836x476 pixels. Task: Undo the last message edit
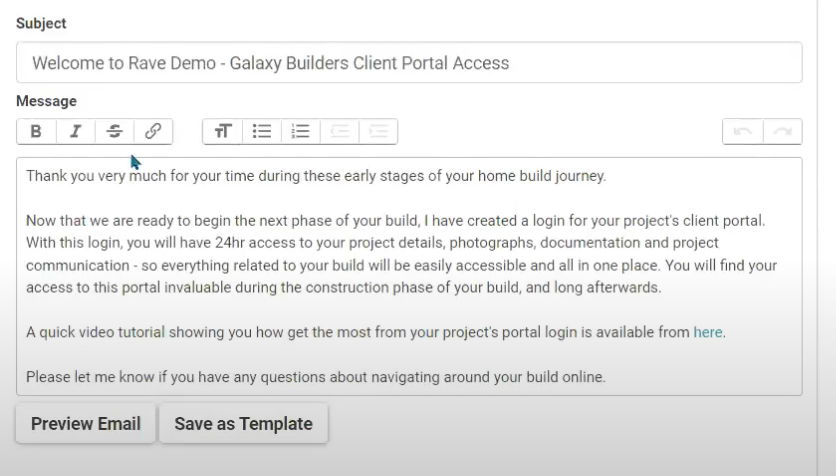point(743,131)
